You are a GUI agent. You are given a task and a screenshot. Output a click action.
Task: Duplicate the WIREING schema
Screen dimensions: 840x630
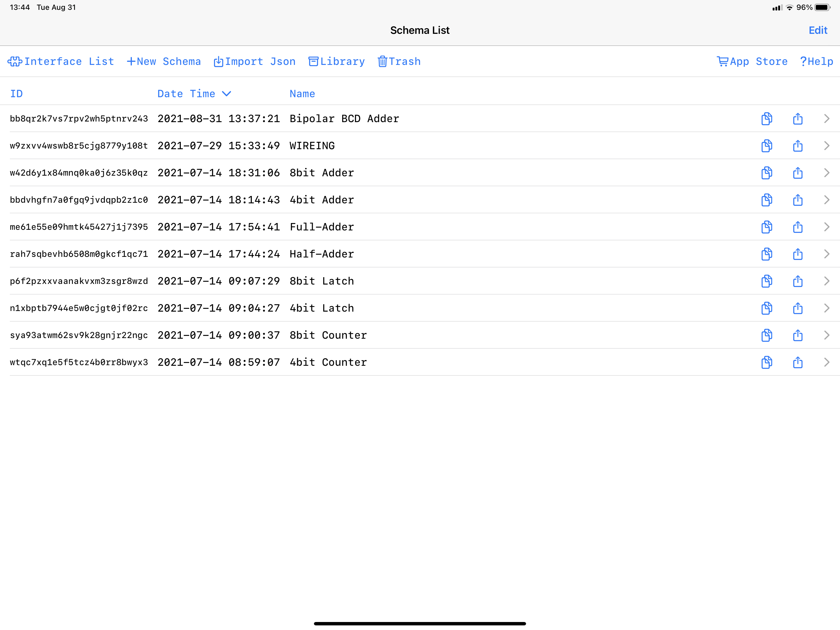click(x=766, y=146)
